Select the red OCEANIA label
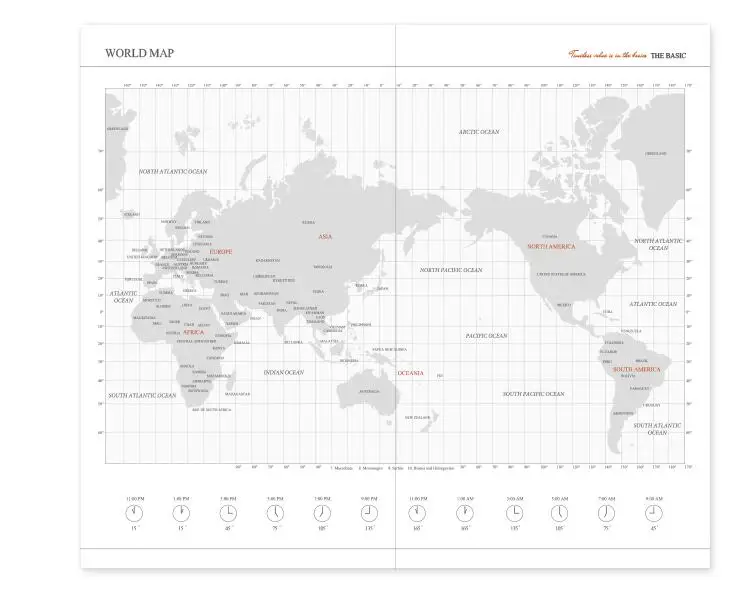 point(410,373)
